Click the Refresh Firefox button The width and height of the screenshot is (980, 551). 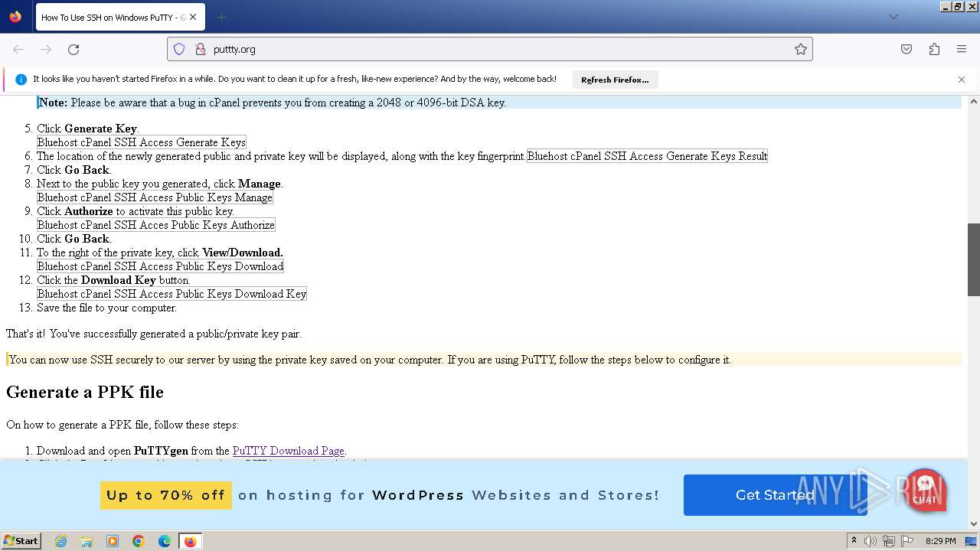pyautogui.click(x=615, y=80)
